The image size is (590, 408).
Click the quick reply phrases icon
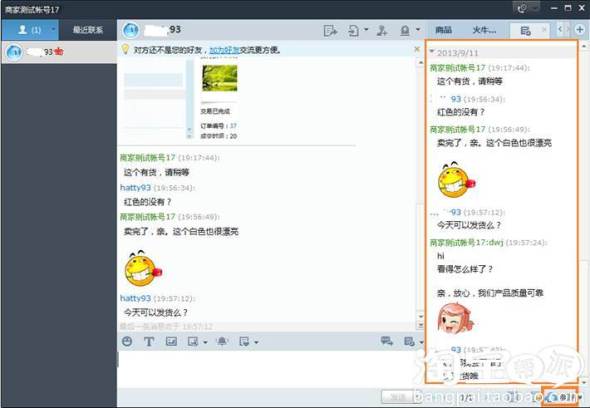(x=244, y=341)
